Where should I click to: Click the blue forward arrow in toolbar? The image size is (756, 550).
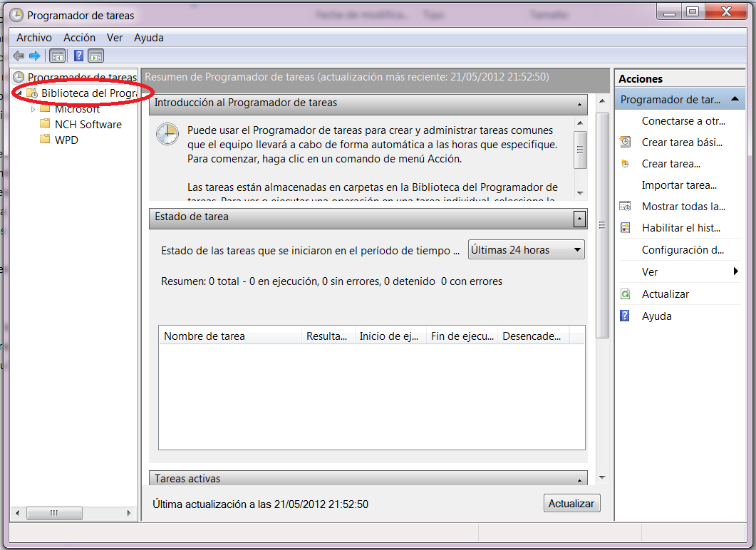[x=34, y=56]
